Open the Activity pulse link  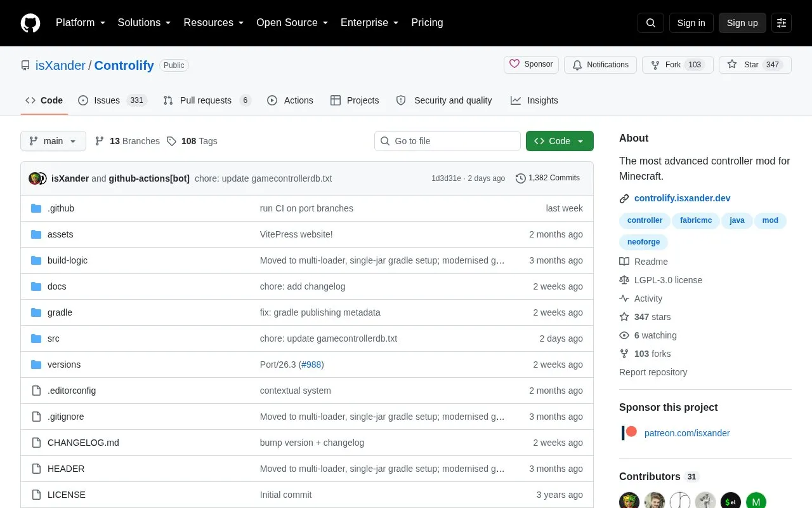(641, 298)
